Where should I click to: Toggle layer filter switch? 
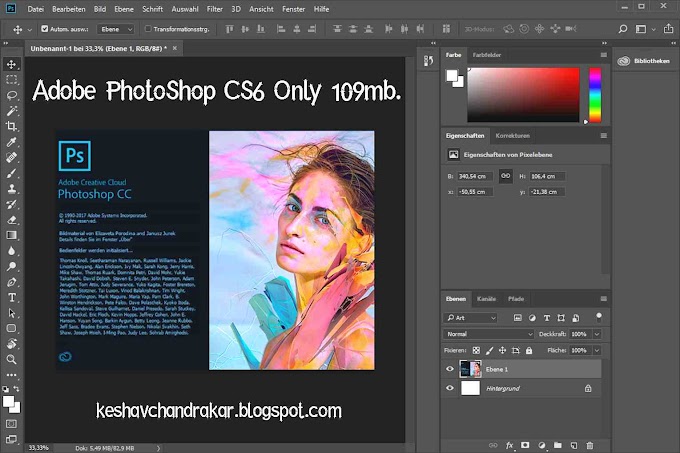[x=598, y=317]
